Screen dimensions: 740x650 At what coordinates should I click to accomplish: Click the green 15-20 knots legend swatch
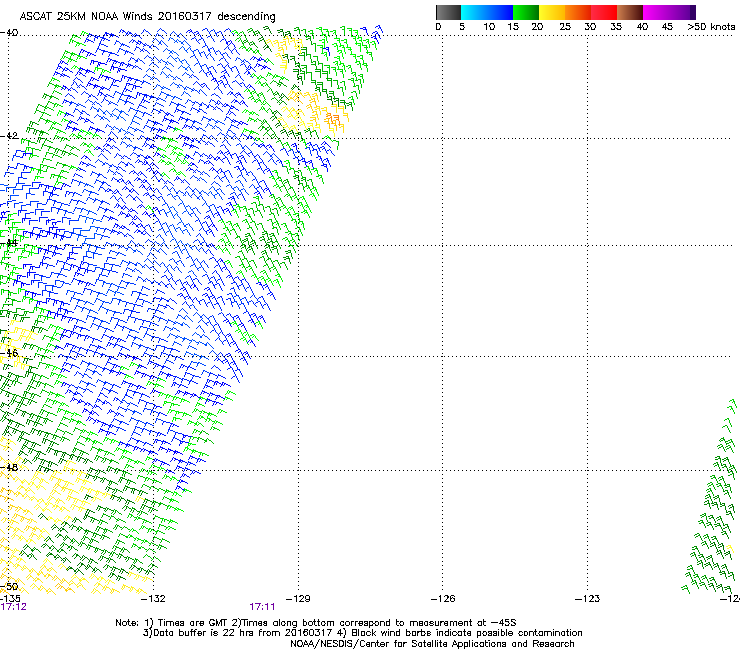point(525,12)
